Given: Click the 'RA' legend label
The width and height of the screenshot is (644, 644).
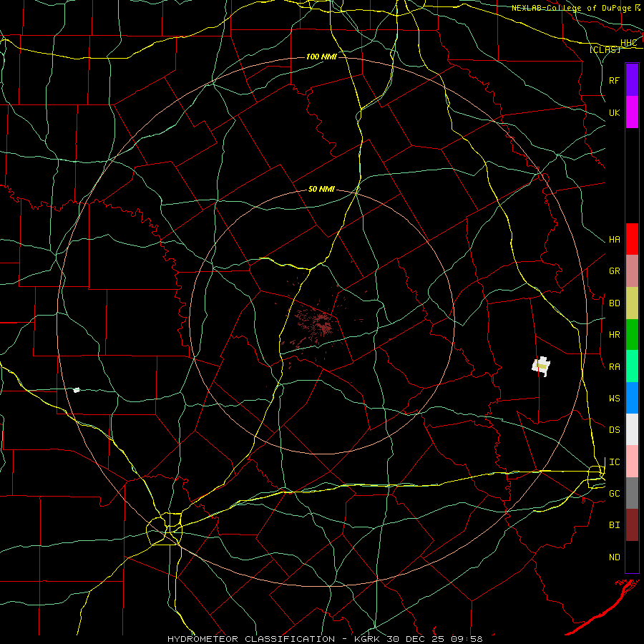Looking at the screenshot, I should pyautogui.click(x=614, y=366).
